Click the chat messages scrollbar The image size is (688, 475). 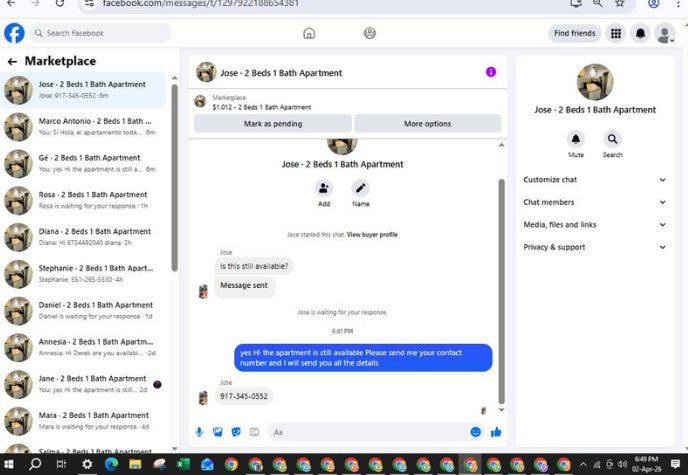pos(502,291)
